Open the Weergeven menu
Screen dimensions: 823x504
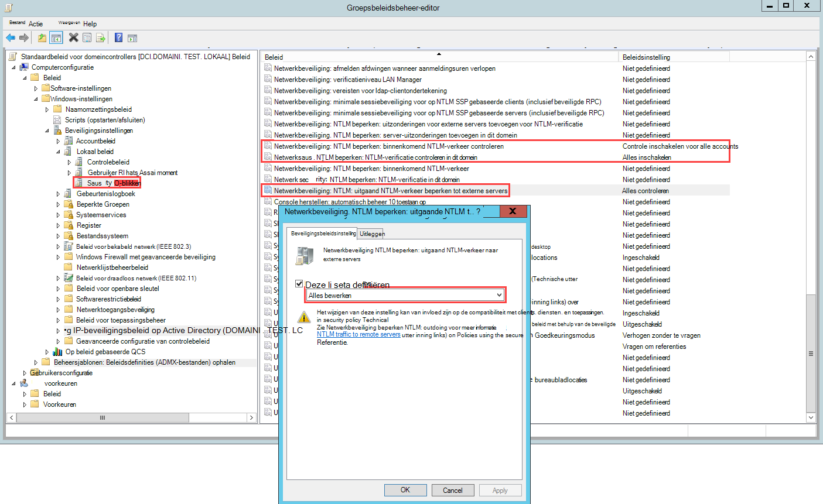click(69, 23)
